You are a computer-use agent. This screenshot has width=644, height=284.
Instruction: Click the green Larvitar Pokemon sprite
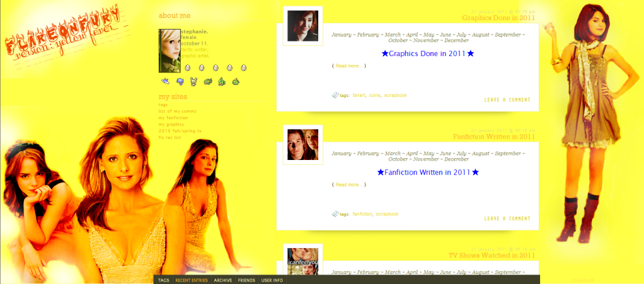point(221,81)
